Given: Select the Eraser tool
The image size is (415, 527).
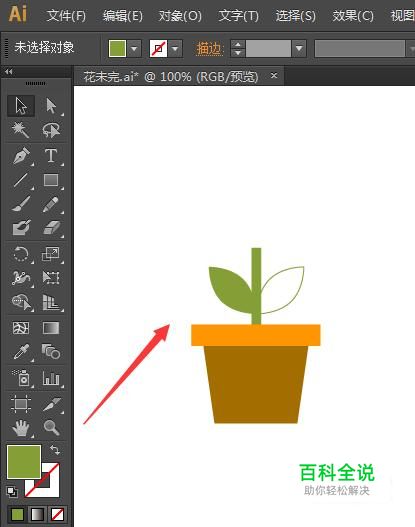Looking at the screenshot, I should 51,228.
